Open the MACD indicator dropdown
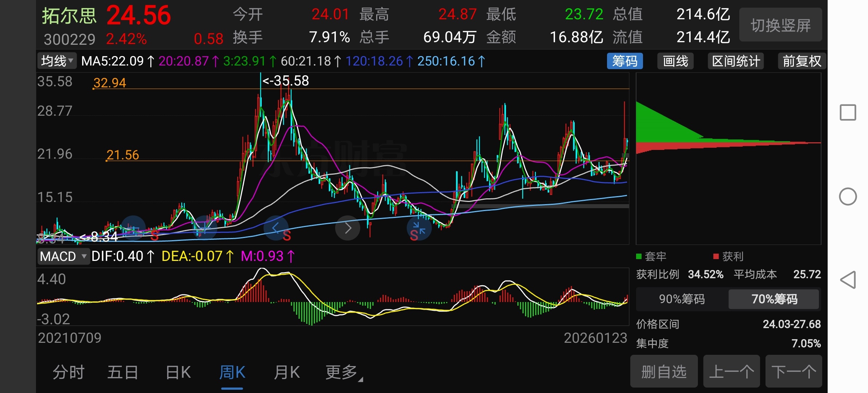Image resolution: width=868 pixels, height=393 pixels. [x=63, y=256]
